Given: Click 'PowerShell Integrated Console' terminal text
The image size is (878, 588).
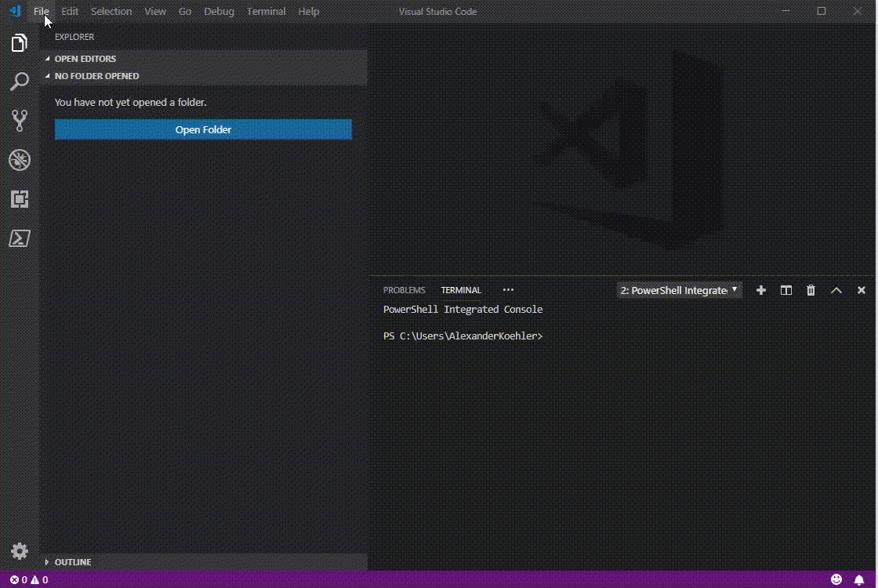Looking at the screenshot, I should [x=463, y=309].
